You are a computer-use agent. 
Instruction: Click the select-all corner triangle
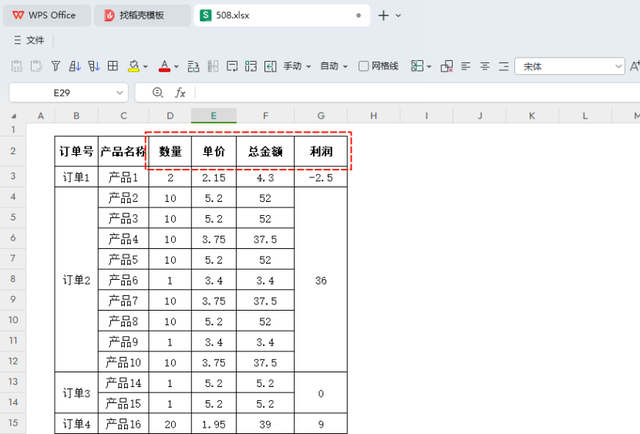[14, 116]
